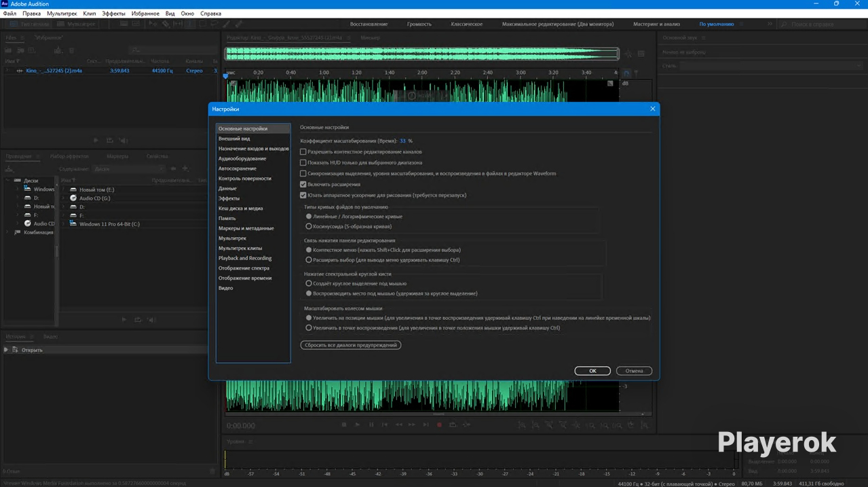Show the Spectral Frequency Display icon

click(124, 24)
